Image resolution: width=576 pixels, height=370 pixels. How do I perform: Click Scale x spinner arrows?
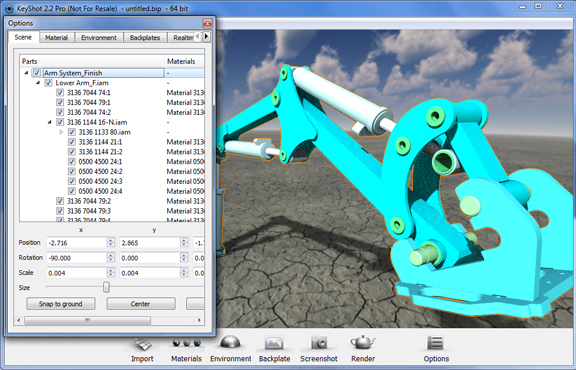[111, 273]
